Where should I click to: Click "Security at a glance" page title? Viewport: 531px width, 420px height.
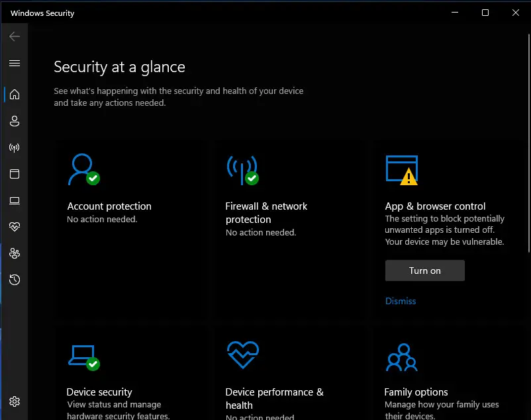(119, 67)
